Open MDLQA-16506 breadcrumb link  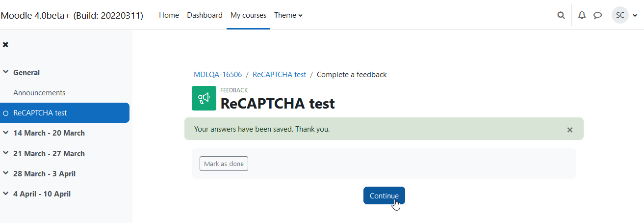pyautogui.click(x=218, y=75)
